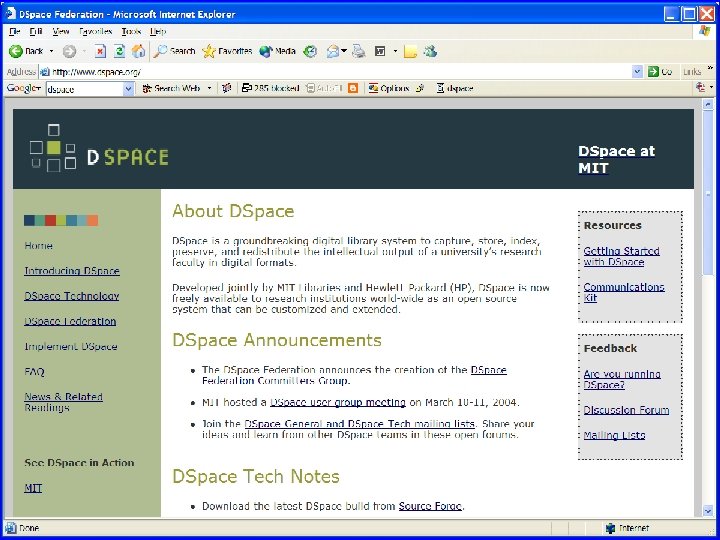
Task: Click the dspace word-find button on Google toolbar
Action: pos(455,88)
